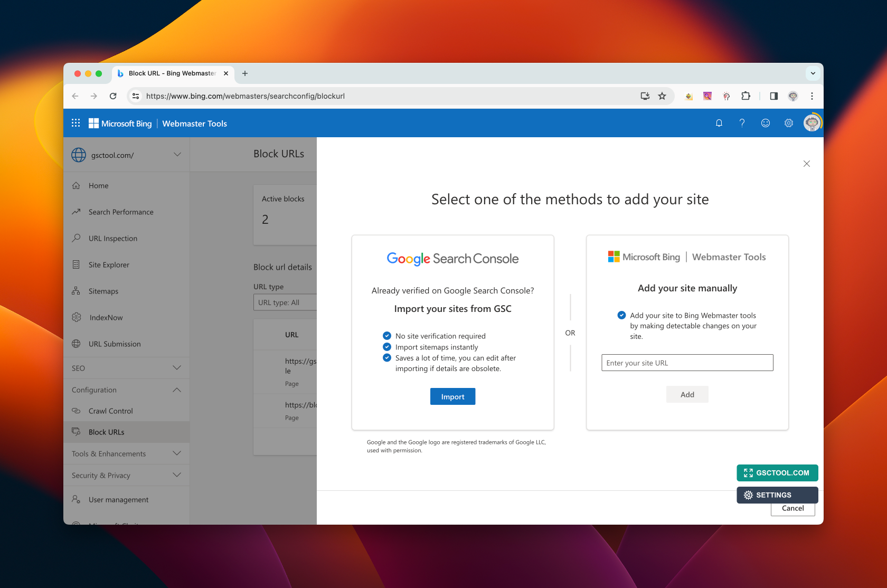
Task: Toggle the 'No site verification required' checkmark
Action: click(x=386, y=336)
